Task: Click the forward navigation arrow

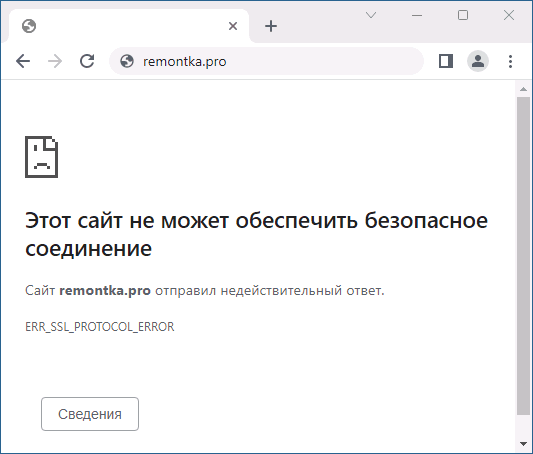Action: (x=55, y=62)
